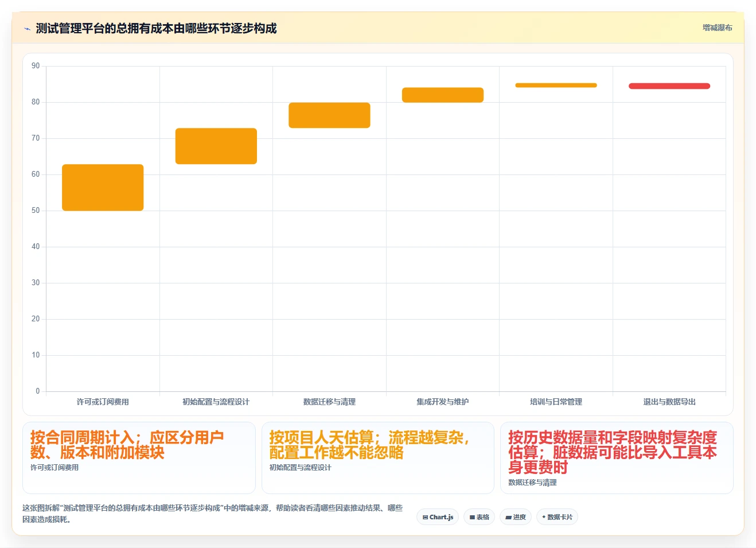Image resolution: width=756 pixels, height=548 pixels.
Task: Open the card 按项目人天估算
Action: tap(378, 458)
